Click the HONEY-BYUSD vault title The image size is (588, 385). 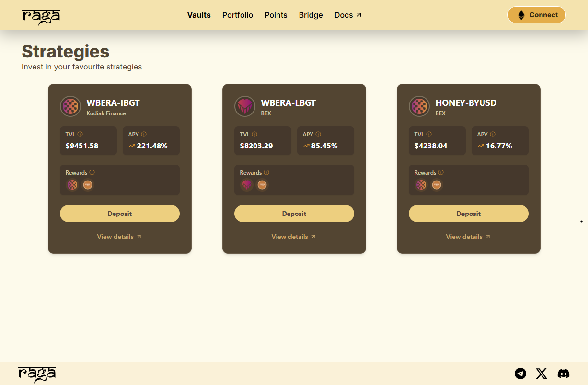point(466,103)
